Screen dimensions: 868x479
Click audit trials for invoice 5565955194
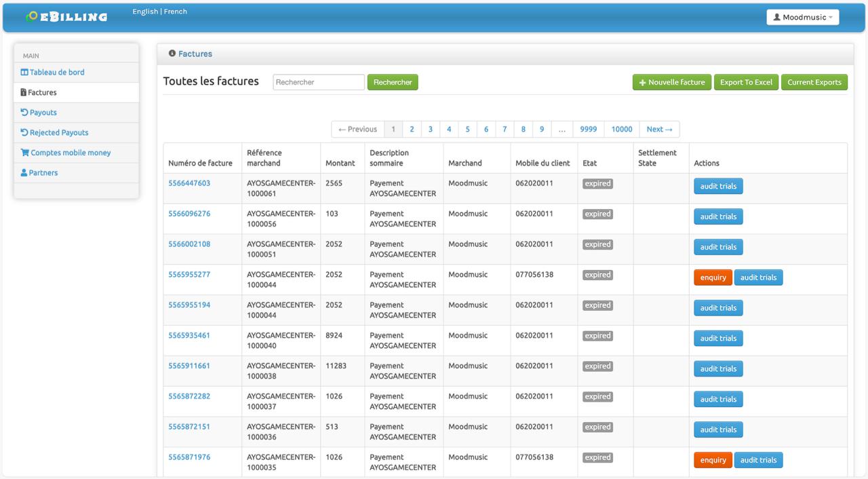pyautogui.click(x=718, y=308)
